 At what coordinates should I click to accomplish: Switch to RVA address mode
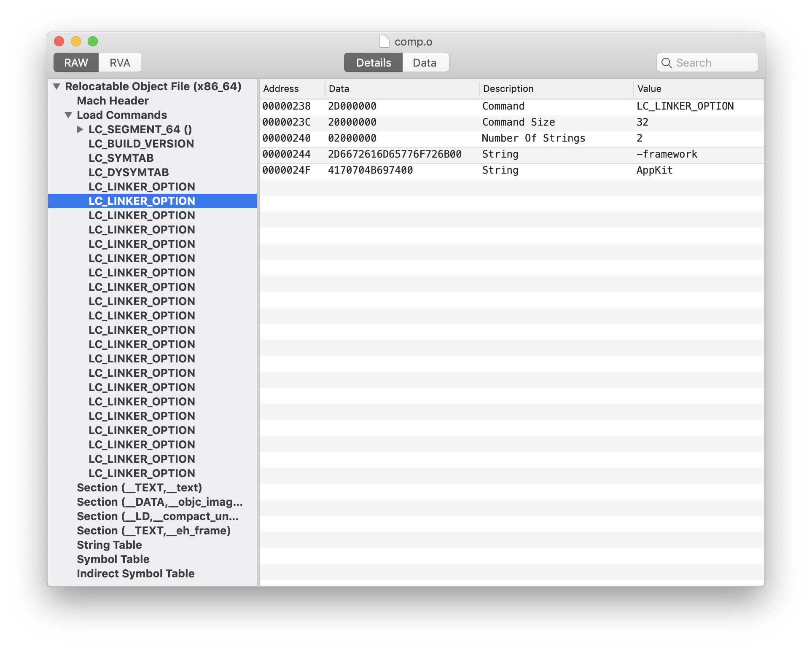[120, 63]
